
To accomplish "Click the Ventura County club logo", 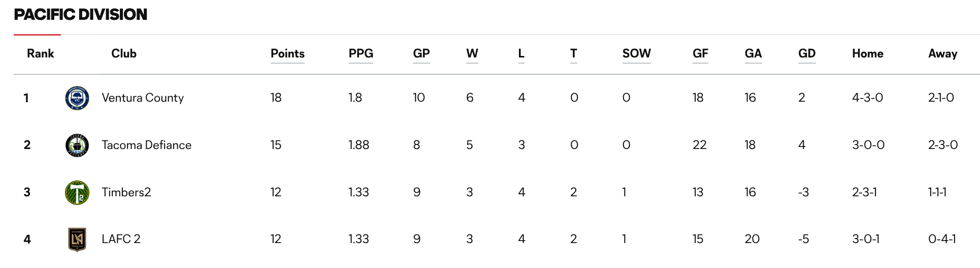I will [x=77, y=98].
